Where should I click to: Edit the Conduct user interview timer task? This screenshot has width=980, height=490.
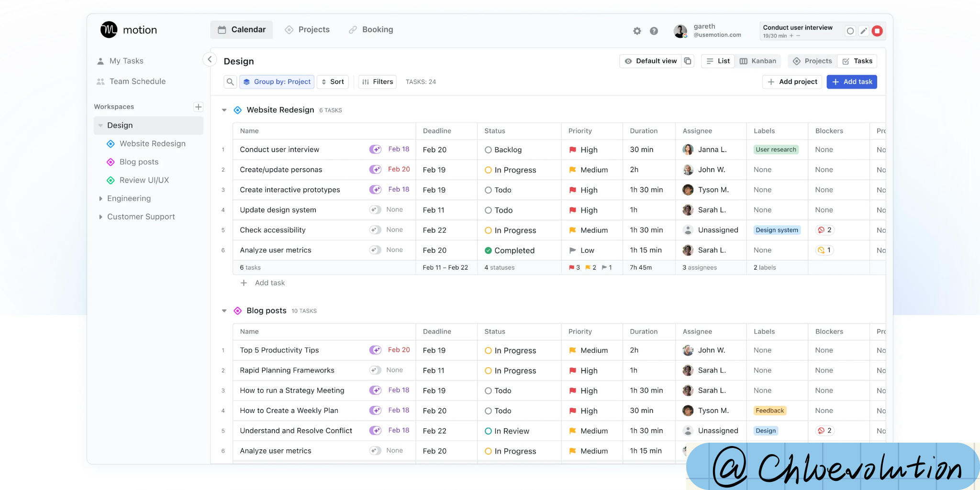point(864,31)
